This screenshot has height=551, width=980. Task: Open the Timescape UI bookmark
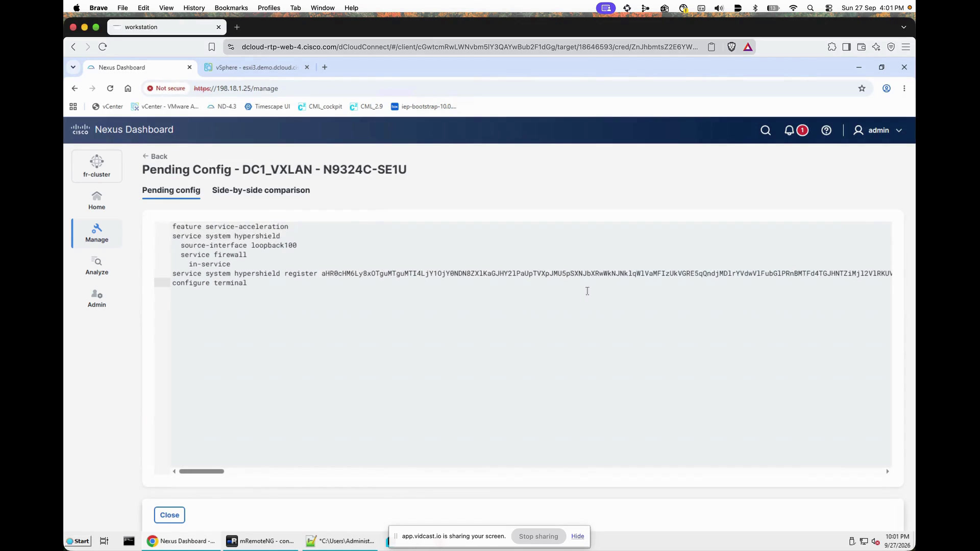coord(267,107)
